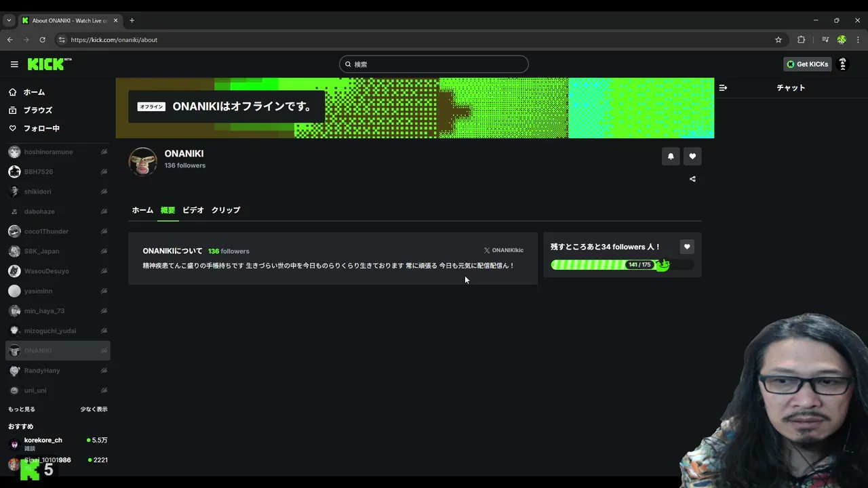
Task: Open WasouDesuyo in followed list
Action: click(x=58, y=271)
